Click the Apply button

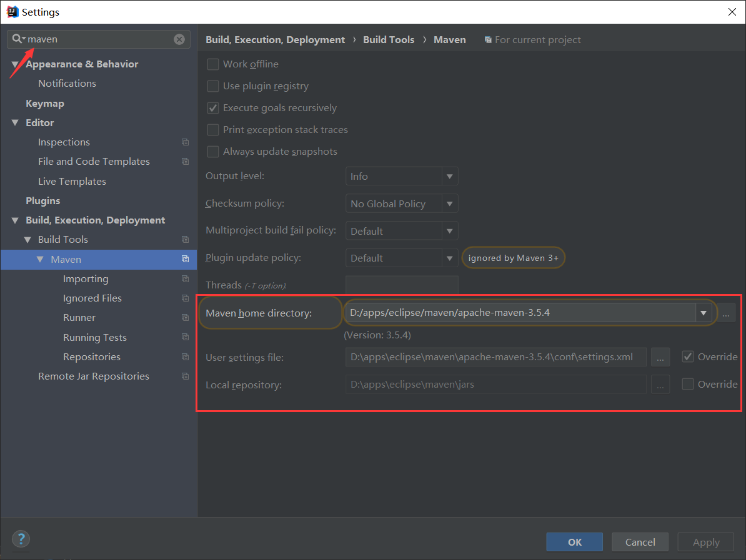tap(705, 542)
